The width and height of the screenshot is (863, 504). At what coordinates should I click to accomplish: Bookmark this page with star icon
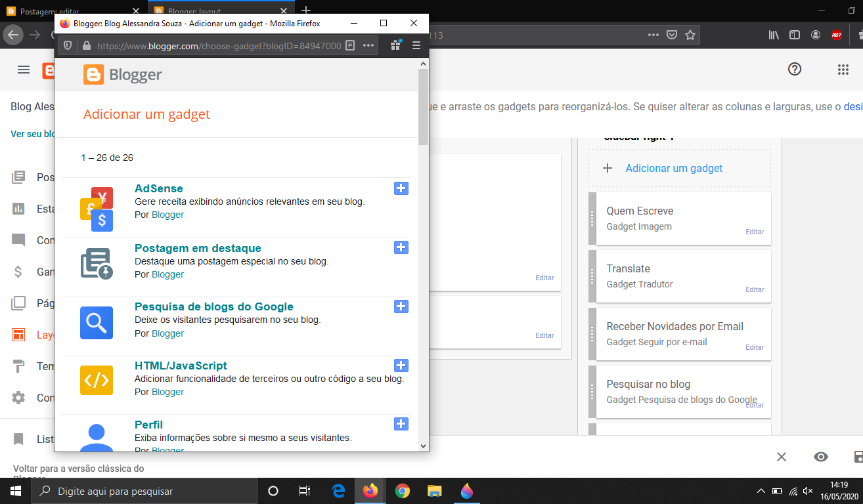point(690,35)
